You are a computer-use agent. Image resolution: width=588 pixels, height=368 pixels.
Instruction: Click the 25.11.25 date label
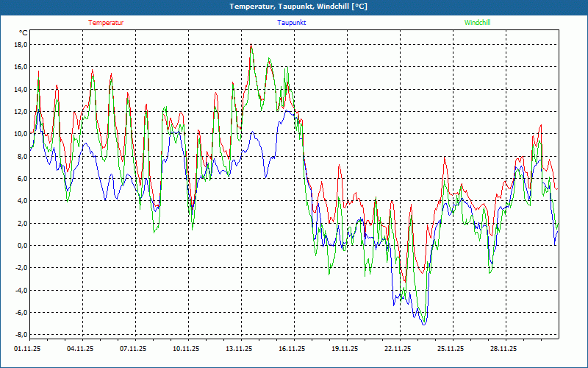(x=450, y=350)
